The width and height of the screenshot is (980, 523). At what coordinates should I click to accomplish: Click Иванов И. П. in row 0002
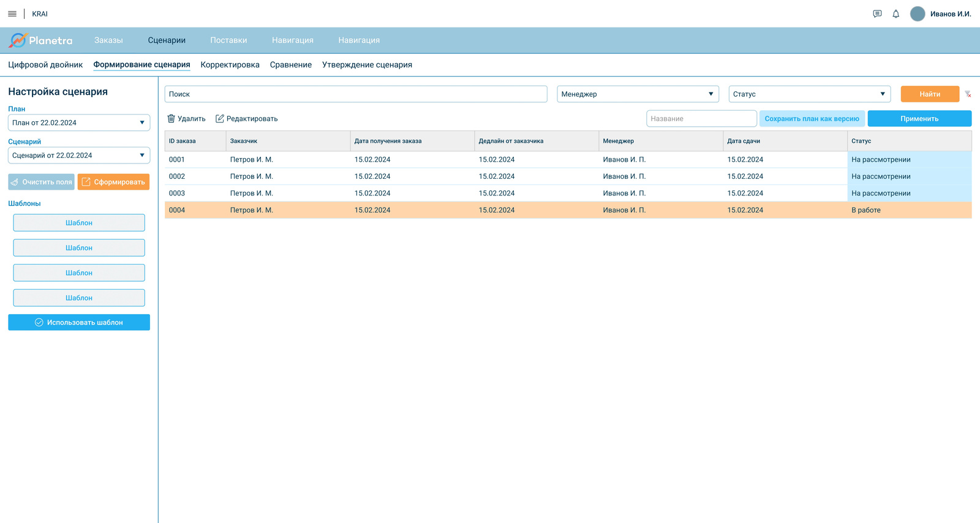(x=624, y=176)
